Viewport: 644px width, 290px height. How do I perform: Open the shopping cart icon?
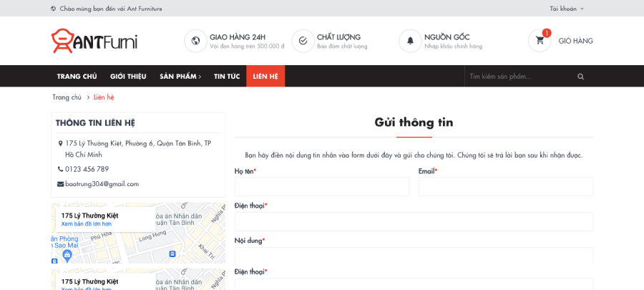pyautogui.click(x=540, y=41)
